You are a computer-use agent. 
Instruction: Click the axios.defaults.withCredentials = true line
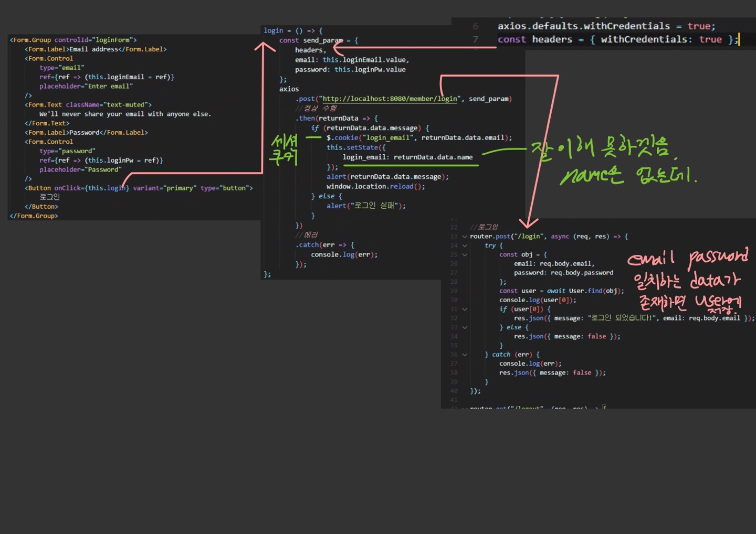pos(606,26)
